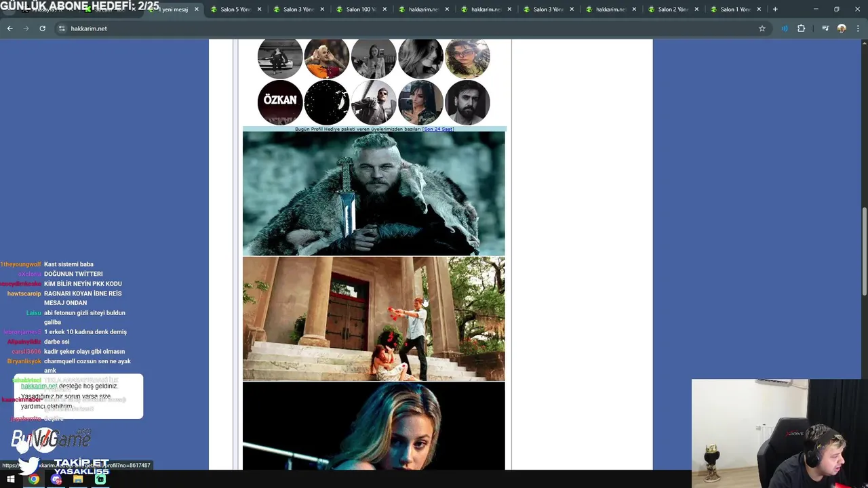
Task: Open the green streaming app taskbar icon
Action: click(100, 479)
